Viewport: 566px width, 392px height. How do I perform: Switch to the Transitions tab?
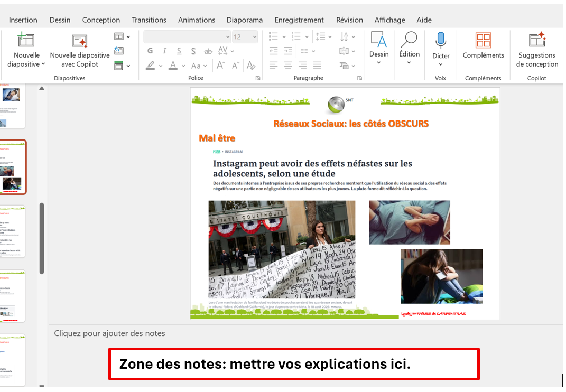[149, 20]
